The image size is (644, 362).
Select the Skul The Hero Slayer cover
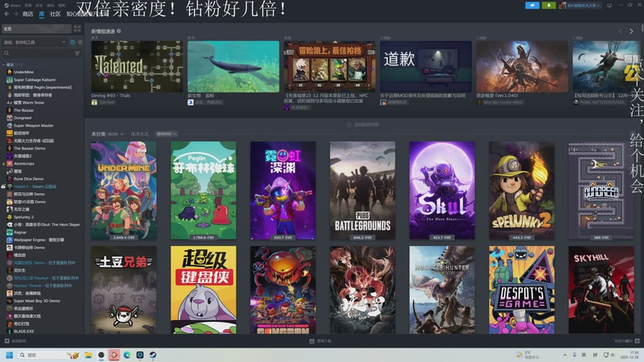coord(442,191)
